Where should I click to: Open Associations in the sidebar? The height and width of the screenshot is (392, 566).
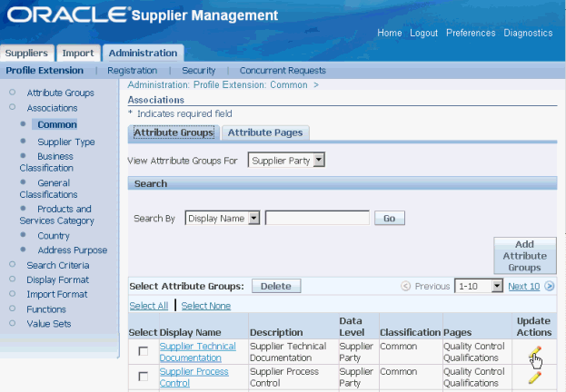click(52, 108)
